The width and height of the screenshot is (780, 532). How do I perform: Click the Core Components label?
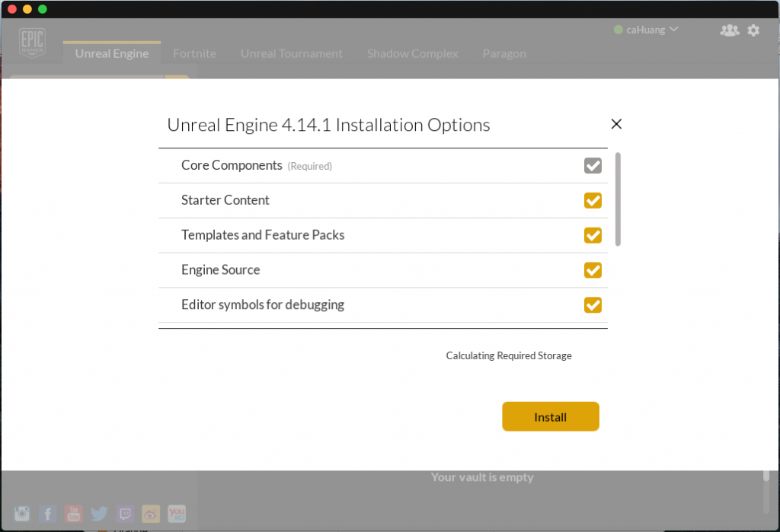[x=232, y=165]
